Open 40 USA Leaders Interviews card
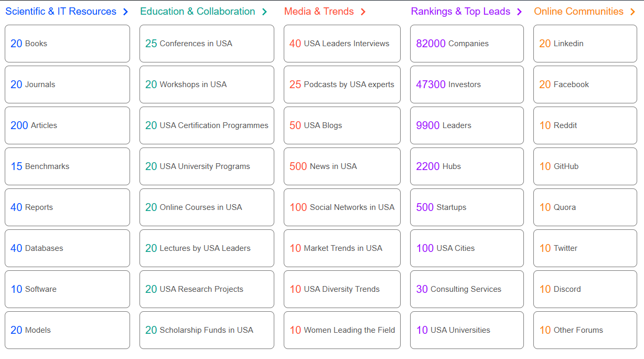644x359 pixels. [342, 44]
